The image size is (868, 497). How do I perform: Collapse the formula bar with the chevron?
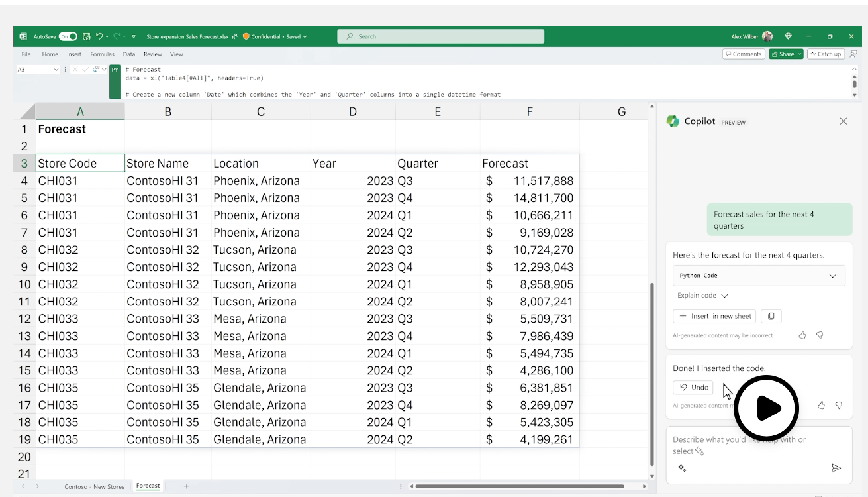854,69
